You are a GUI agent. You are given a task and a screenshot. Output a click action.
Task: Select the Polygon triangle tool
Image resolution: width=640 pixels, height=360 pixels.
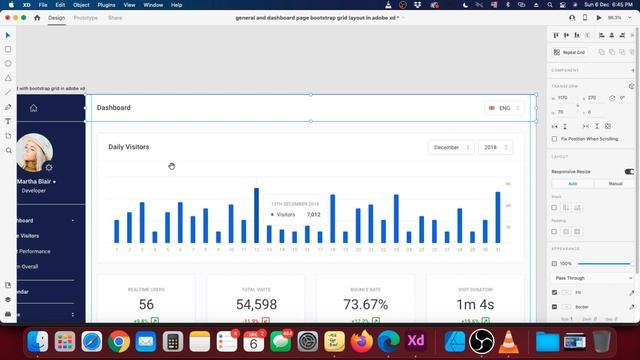tap(8, 78)
